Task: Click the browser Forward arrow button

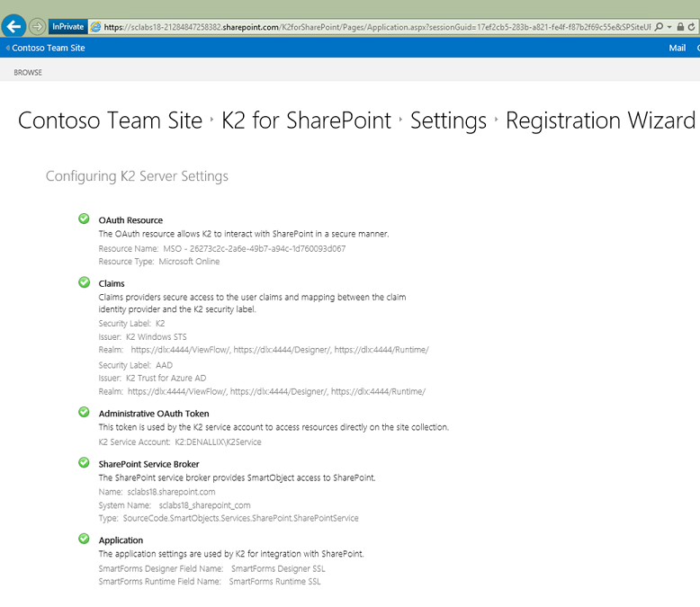Action: (x=38, y=27)
